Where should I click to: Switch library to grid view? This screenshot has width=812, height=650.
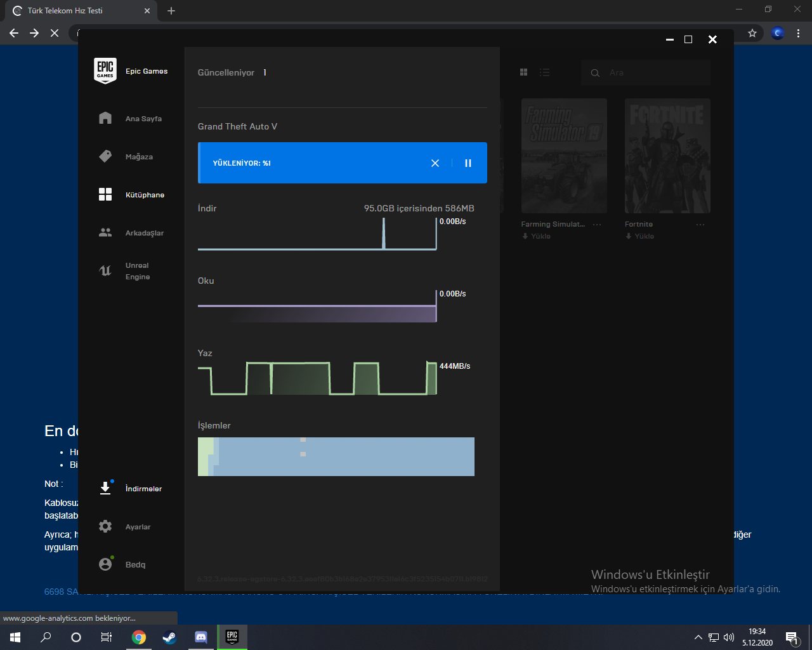tap(523, 72)
